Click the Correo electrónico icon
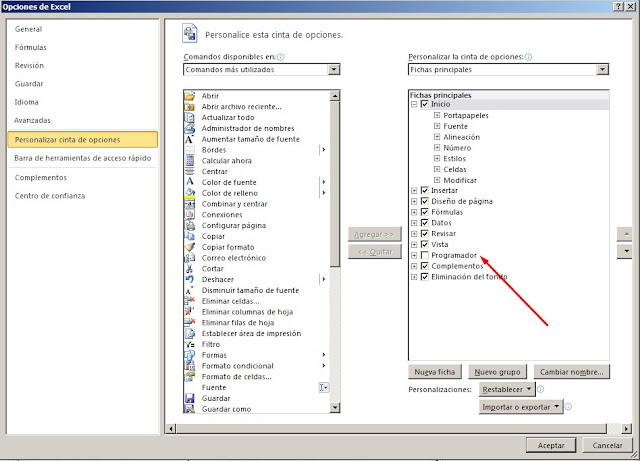 point(189,258)
